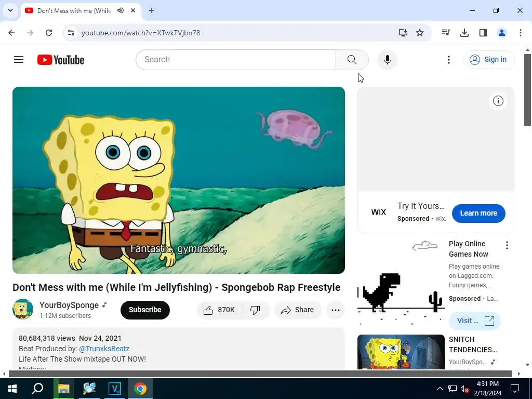Open YourBoySponge channel avatar
The image size is (532, 399).
23,309
